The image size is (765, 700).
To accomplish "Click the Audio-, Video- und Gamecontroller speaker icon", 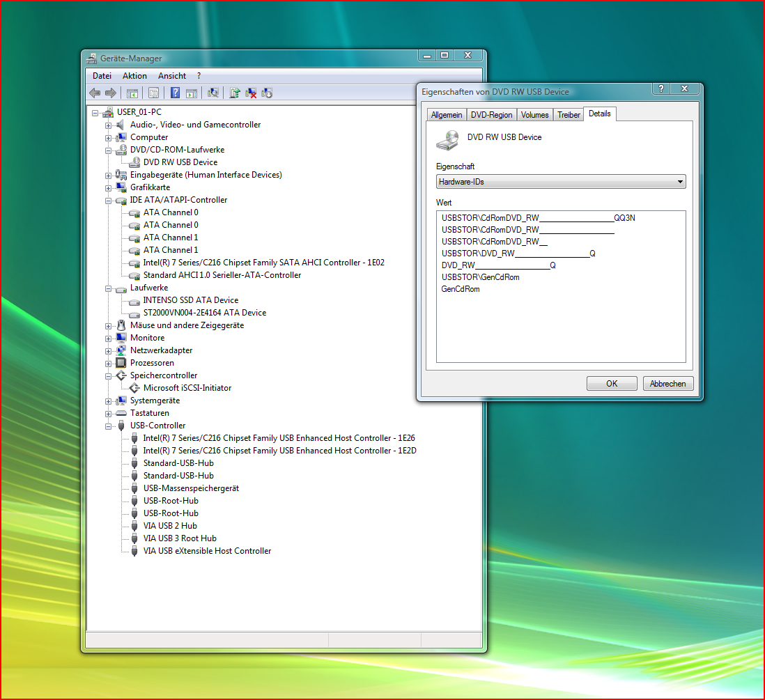I will pyautogui.click(x=120, y=125).
